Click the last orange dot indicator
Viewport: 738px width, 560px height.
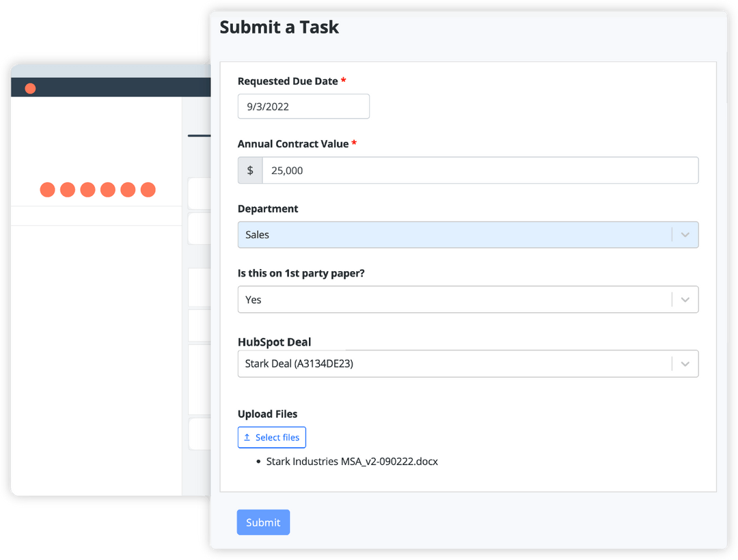(148, 190)
